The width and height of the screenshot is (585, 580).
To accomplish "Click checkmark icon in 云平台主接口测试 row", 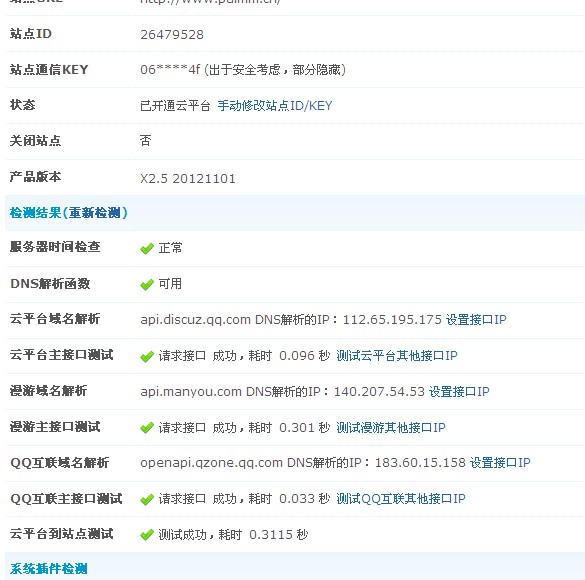I will (x=147, y=357).
